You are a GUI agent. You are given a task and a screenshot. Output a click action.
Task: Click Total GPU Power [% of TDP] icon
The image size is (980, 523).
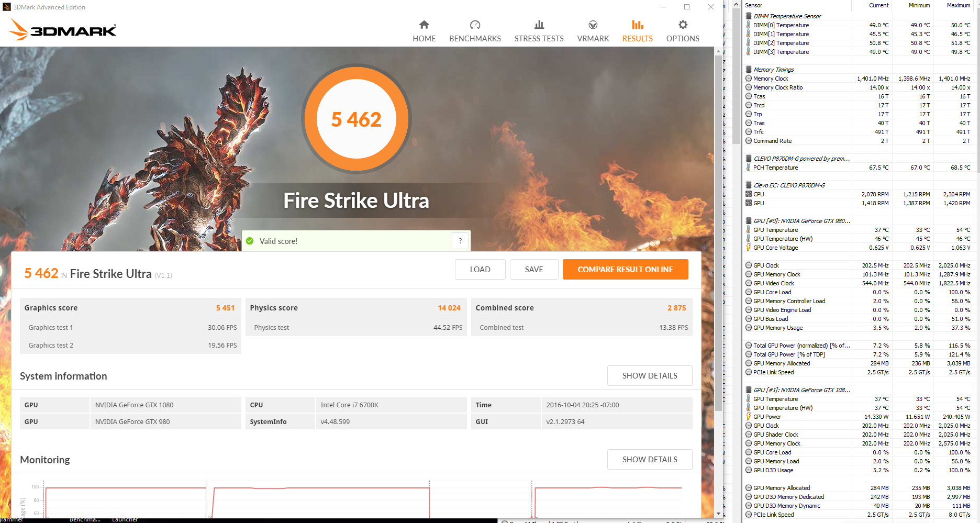749,354
